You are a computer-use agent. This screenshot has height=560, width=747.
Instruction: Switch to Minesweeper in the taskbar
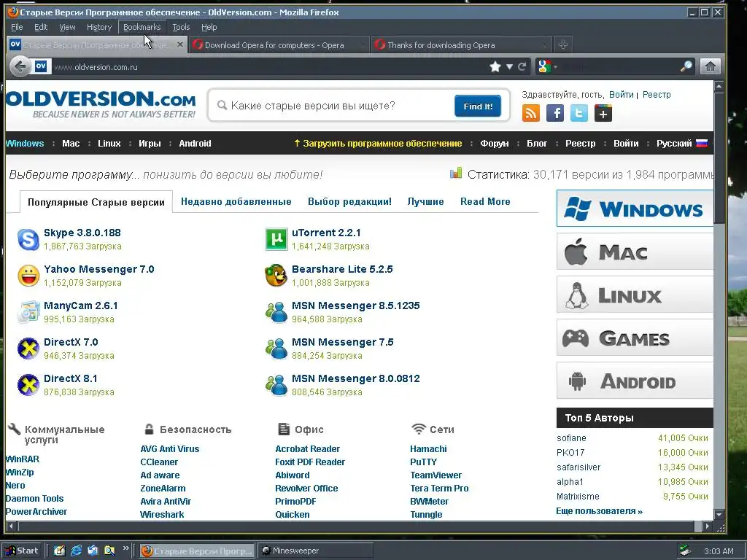(315, 551)
